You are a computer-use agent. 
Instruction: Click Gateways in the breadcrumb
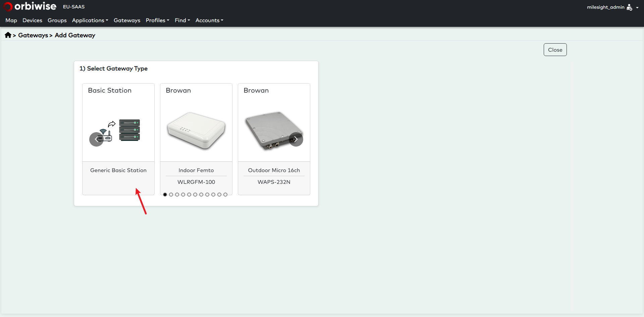[33, 35]
